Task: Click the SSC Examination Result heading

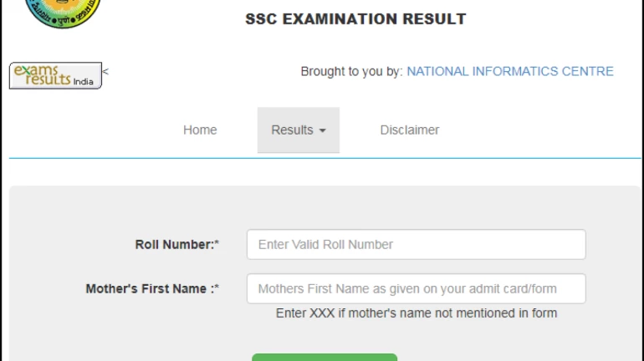Action: click(x=355, y=19)
